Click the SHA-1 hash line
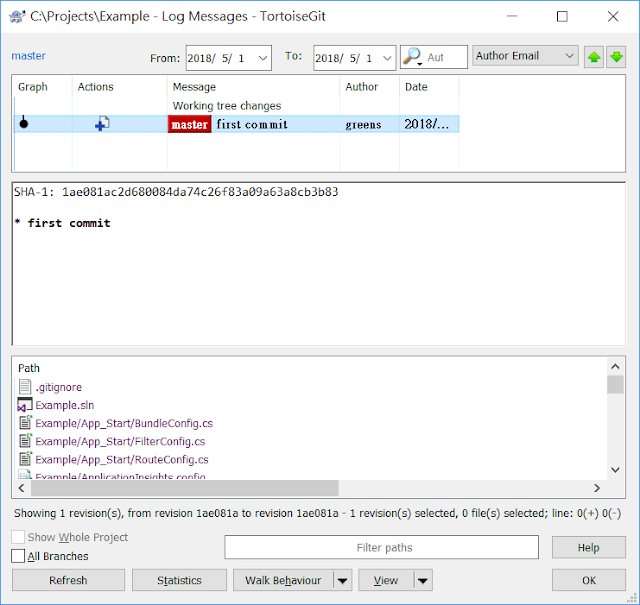The image size is (640, 605). pos(176,192)
